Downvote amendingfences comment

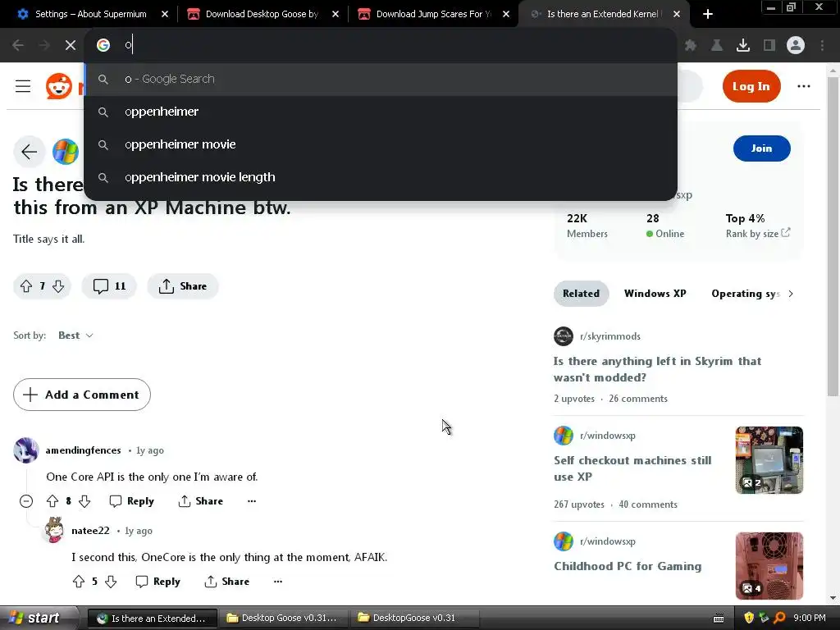(x=84, y=501)
